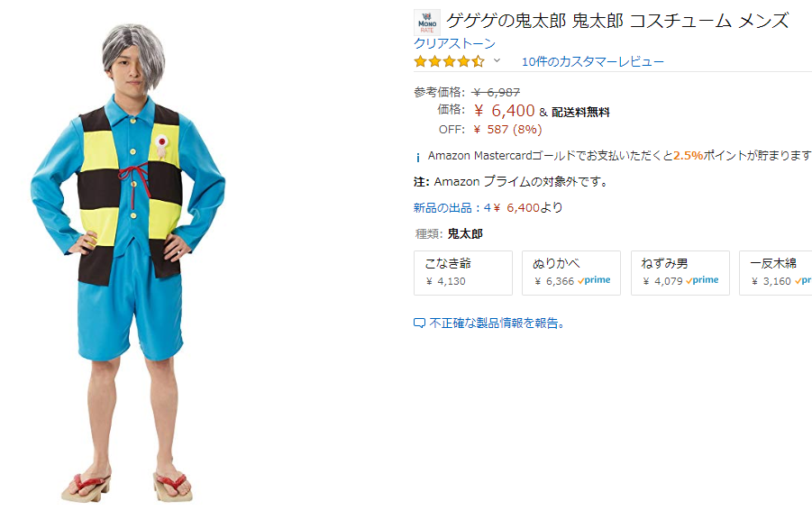Open the 10件のカスタマーレビュー link
The height and width of the screenshot is (510, 812).
click(x=592, y=61)
